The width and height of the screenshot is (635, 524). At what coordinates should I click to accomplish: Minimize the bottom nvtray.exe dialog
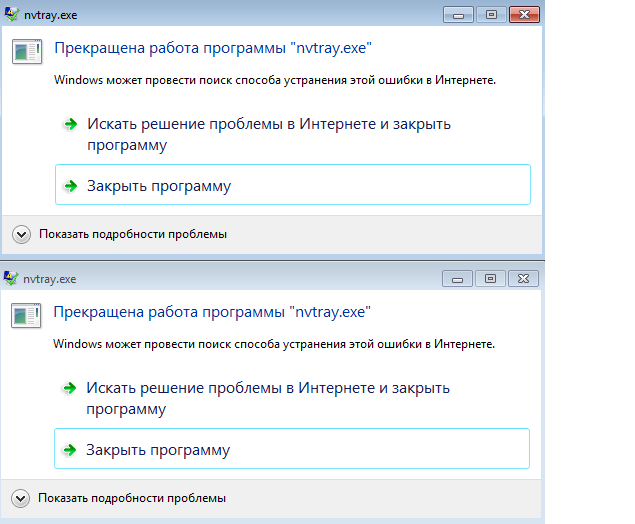(457, 279)
